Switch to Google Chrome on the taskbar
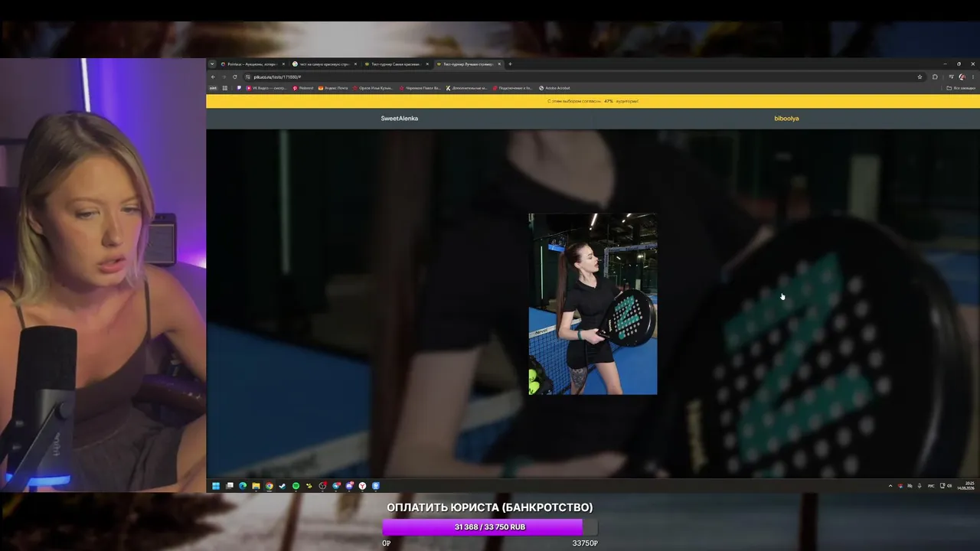980x551 pixels. click(x=269, y=486)
